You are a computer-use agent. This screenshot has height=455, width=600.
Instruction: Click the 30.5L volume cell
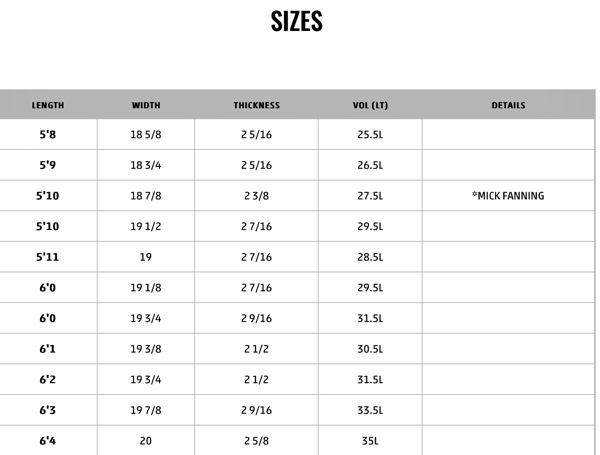coord(370,349)
